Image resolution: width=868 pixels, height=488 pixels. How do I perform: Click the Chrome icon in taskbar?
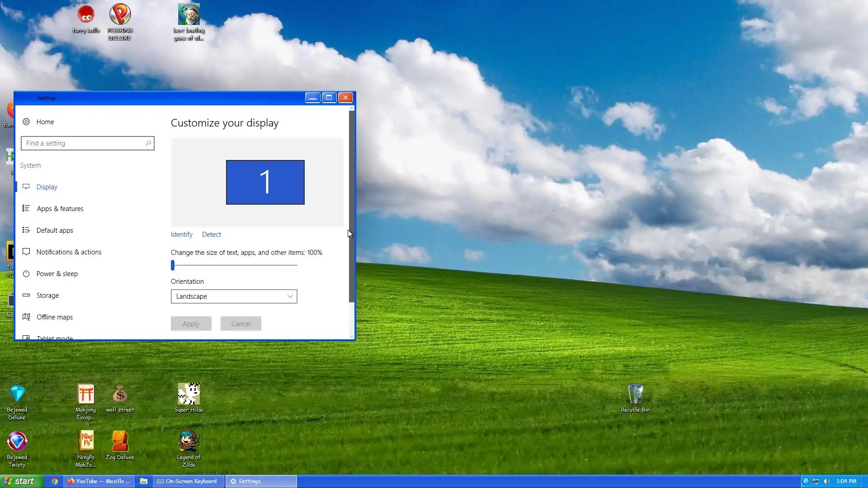pyautogui.click(x=54, y=481)
